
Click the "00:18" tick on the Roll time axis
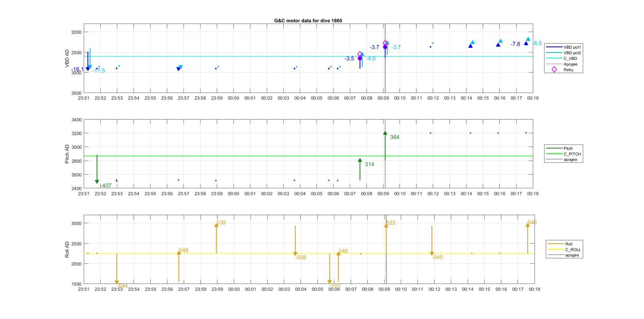tap(535, 290)
